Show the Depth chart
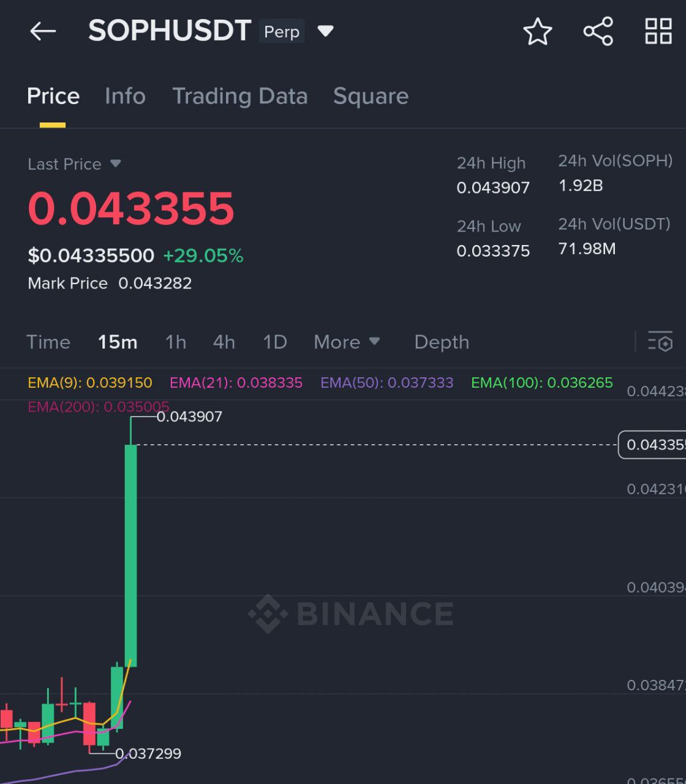Viewport: 686px width, 784px height. click(442, 342)
